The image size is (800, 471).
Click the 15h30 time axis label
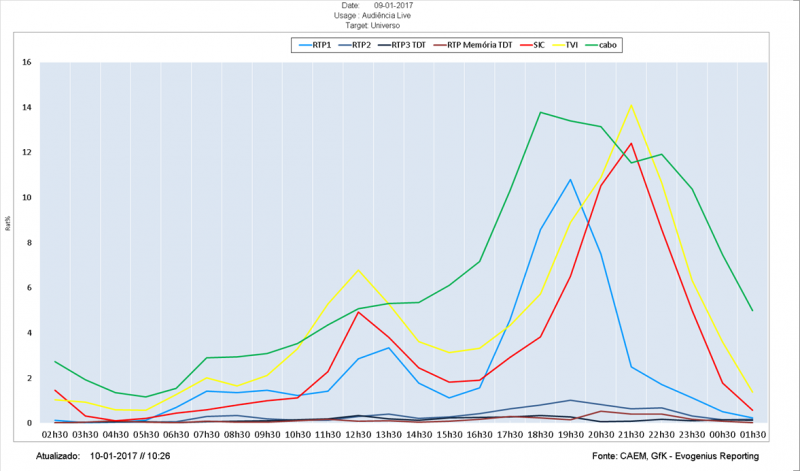pyautogui.click(x=449, y=435)
